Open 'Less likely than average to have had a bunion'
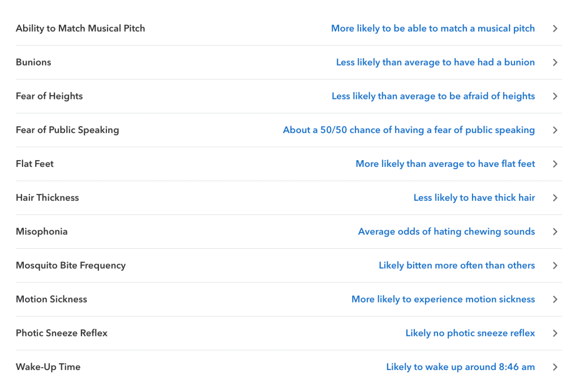The image size is (579, 392). pos(435,62)
